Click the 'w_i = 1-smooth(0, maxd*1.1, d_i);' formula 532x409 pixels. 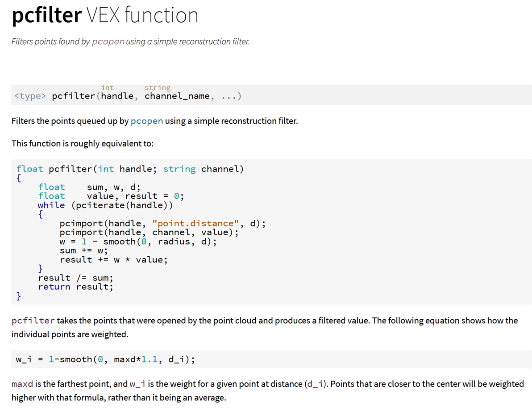pyautogui.click(x=105, y=359)
